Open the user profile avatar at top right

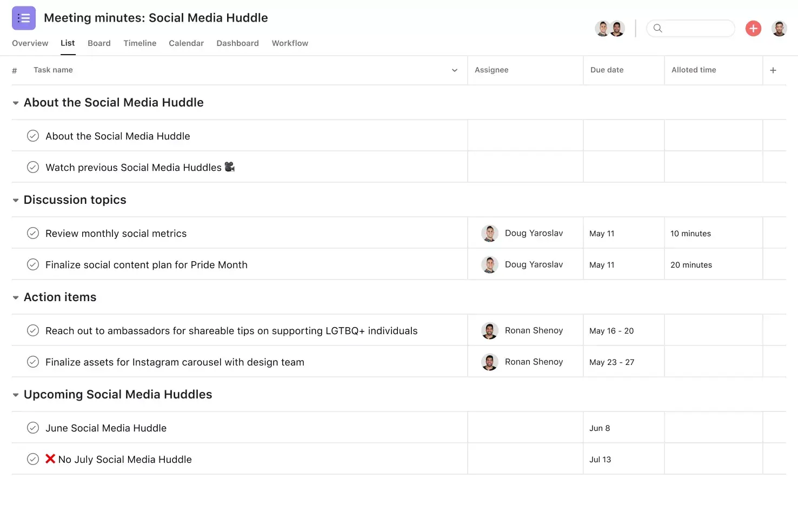[779, 29]
